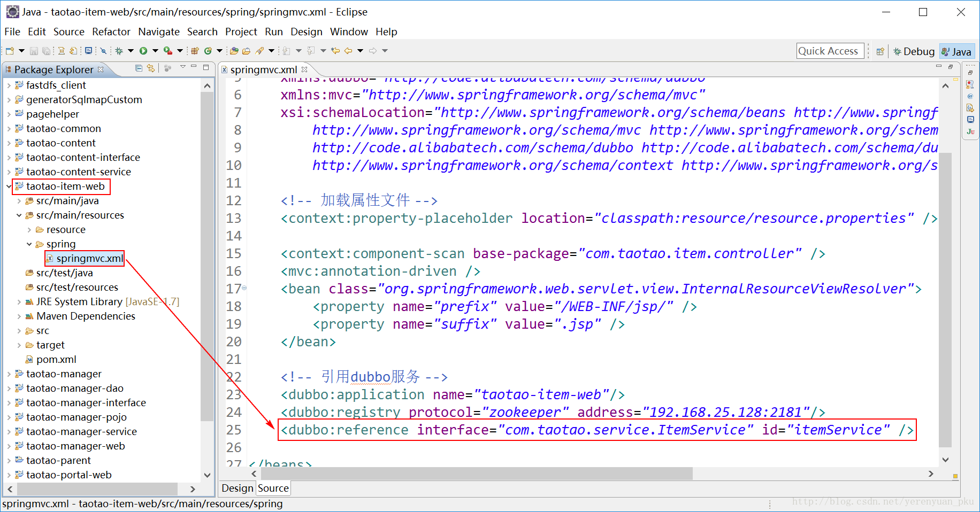Maximize the Package Explorer view
The width and height of the screenshot is (980, 512).
[206, 67]
